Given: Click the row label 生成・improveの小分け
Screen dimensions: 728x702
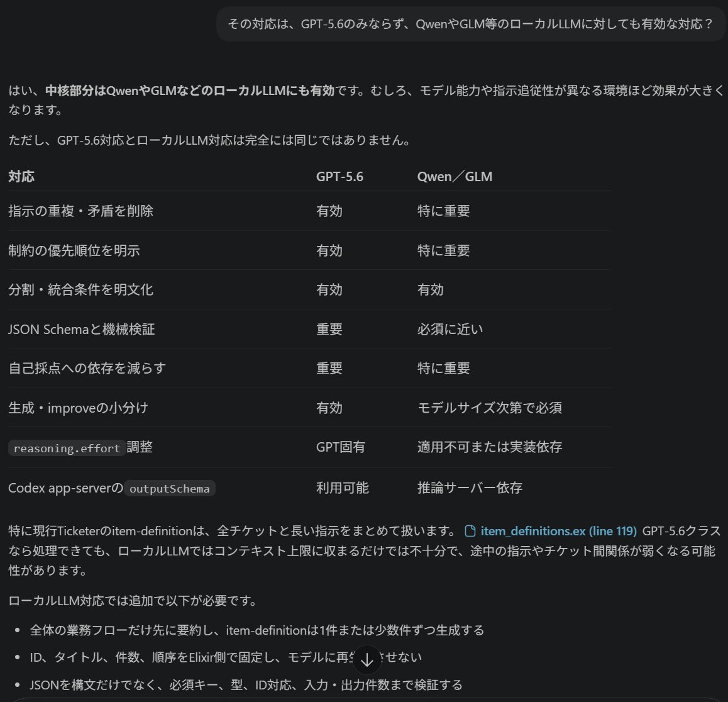Looking at the screenshot, I should (78, 408).
